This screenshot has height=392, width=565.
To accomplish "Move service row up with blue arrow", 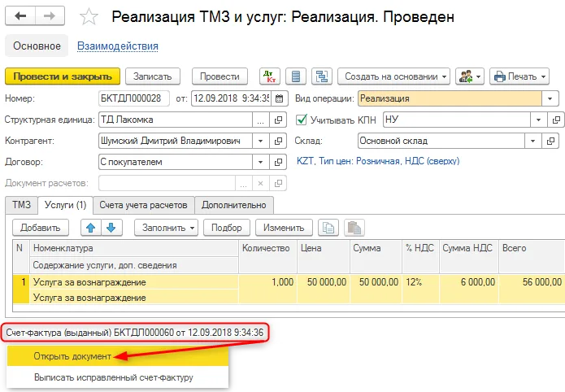I will click(x=91, y=228).
